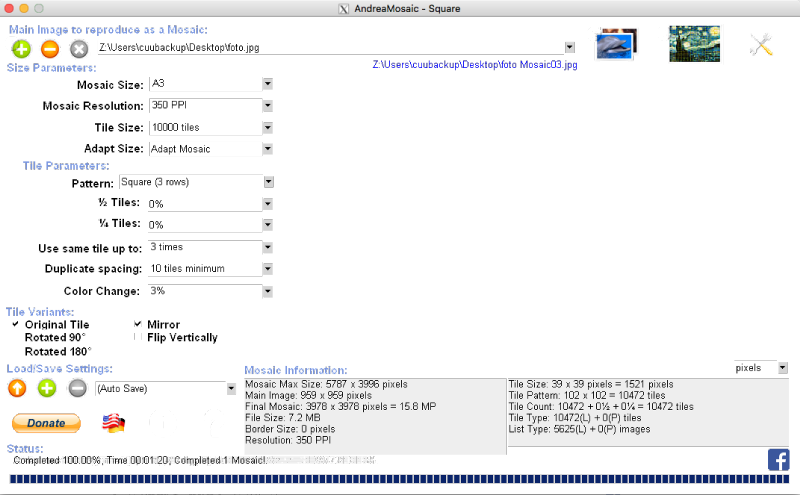The image size is (800, 495).
Task: Open the pixels unit dropdown
Action: (783, 368)
